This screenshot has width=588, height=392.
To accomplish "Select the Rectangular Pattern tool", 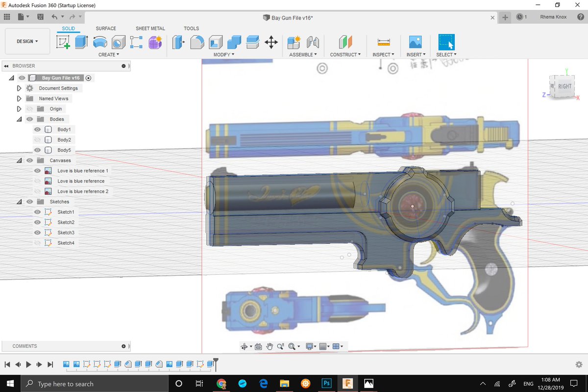I will tap(136, 42).
